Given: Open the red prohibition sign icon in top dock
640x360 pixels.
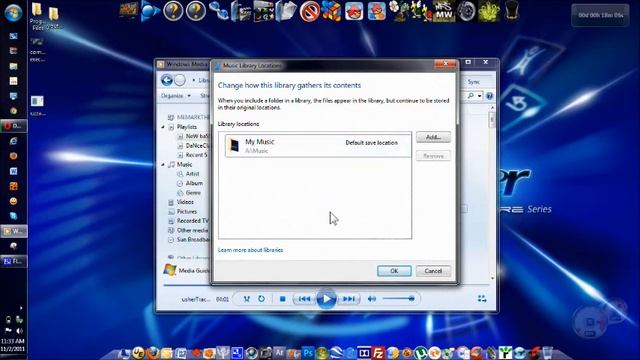Looking at the screenshot, I should (309, 11).
